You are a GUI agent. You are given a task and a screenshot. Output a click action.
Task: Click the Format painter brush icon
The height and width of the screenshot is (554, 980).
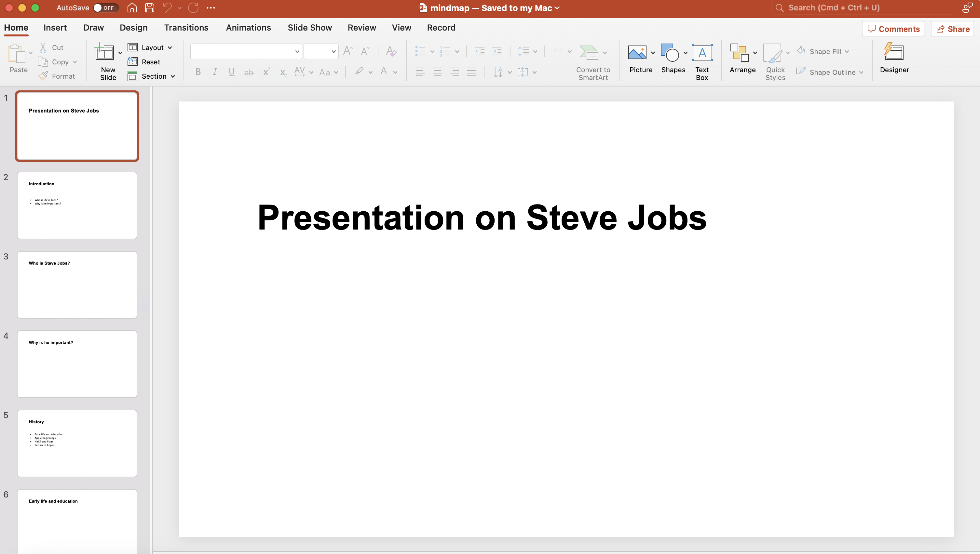coord(43,76)
